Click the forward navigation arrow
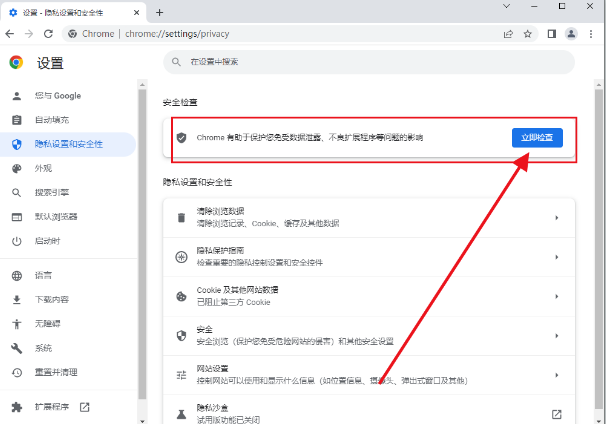Viewport: 606px width, 424px height. click(x=29, y=34)
